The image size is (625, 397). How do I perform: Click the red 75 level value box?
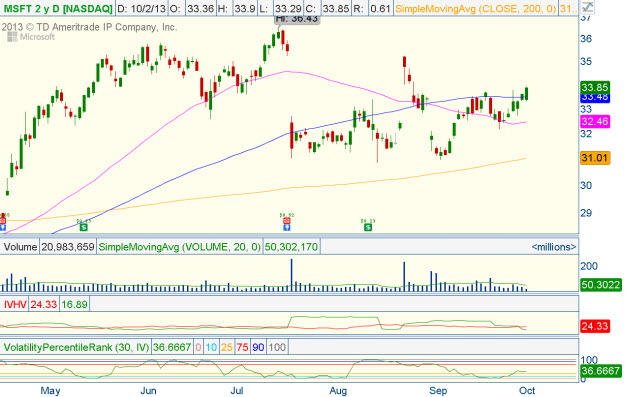coord(242,347)
